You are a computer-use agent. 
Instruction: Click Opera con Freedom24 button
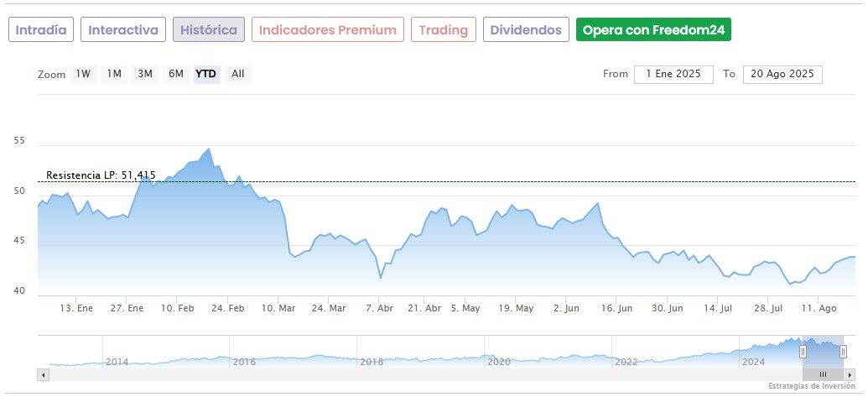coord(653,30)
